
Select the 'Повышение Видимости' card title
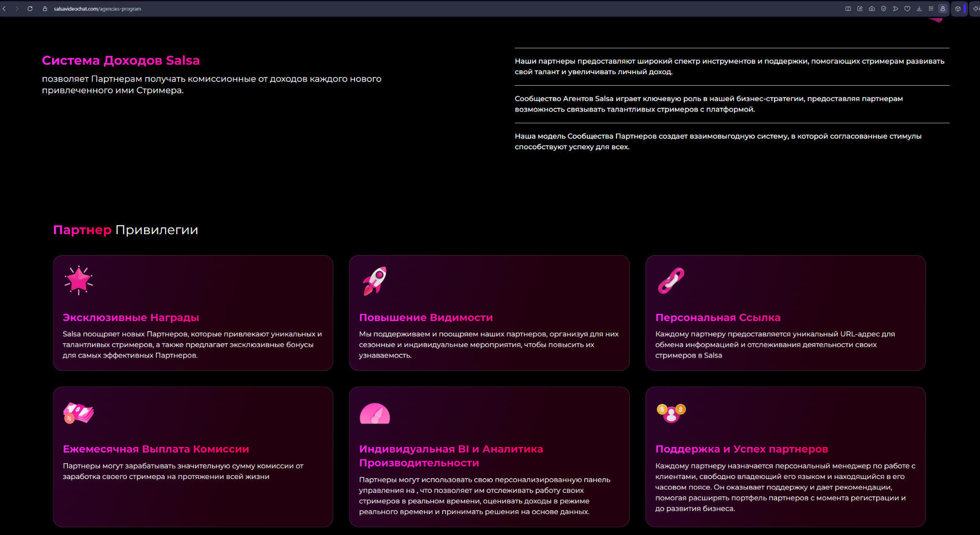click(426, 318)
